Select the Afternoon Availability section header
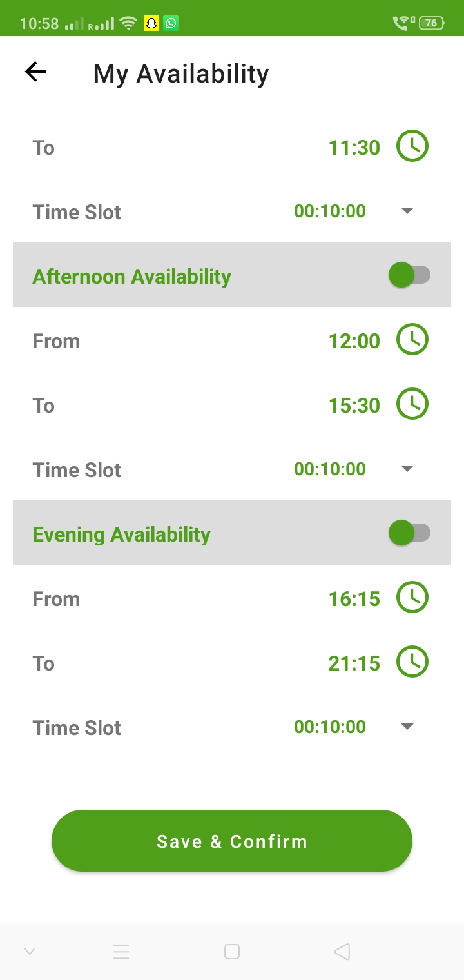Viewport: 464px width, 980px height. (x=132, y=277)
